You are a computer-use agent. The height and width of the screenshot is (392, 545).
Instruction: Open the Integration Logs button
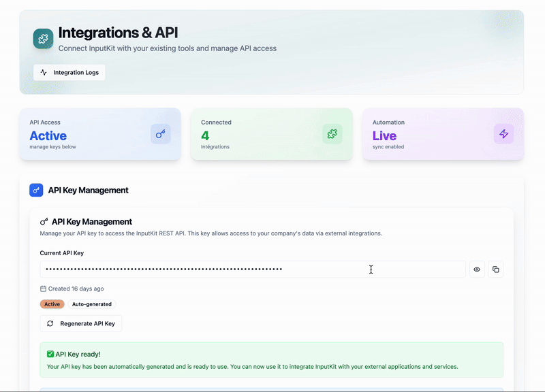[69, 73]
